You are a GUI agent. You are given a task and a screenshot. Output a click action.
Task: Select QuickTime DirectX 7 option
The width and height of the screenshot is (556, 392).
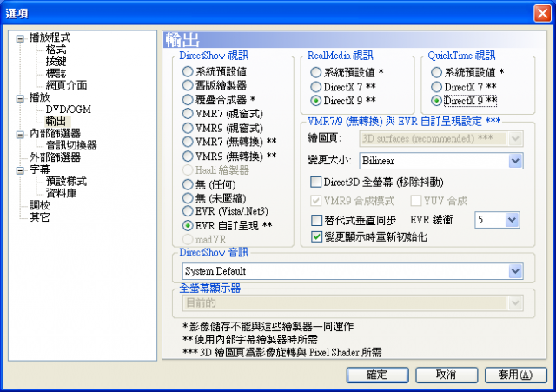coord(436,87)
